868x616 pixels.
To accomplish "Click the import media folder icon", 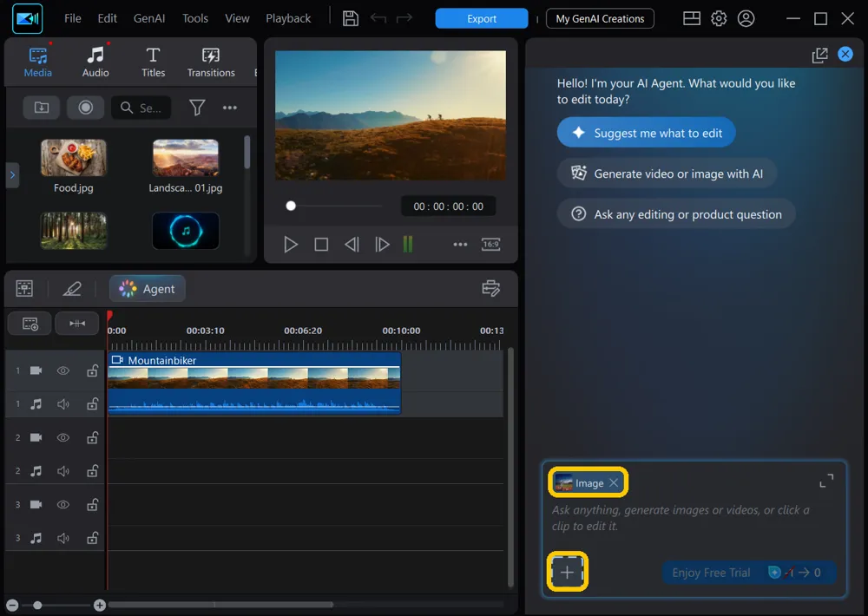I will pos(42,108).
